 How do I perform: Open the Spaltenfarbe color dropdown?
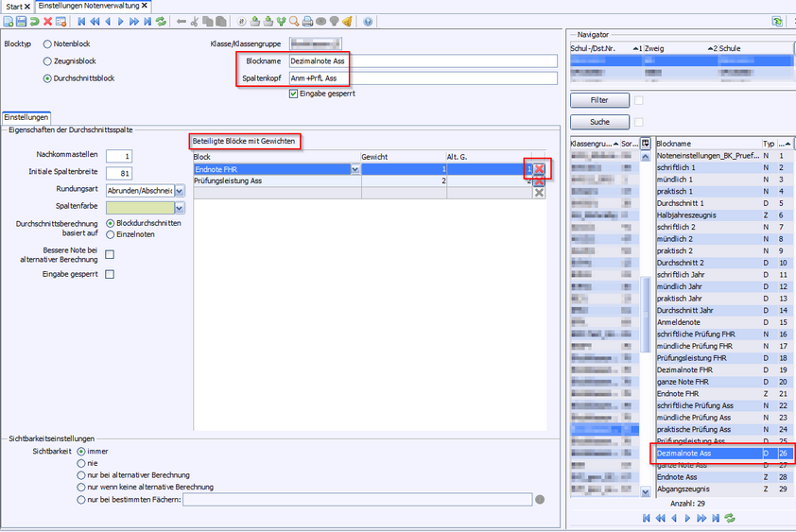pos(180,206)
